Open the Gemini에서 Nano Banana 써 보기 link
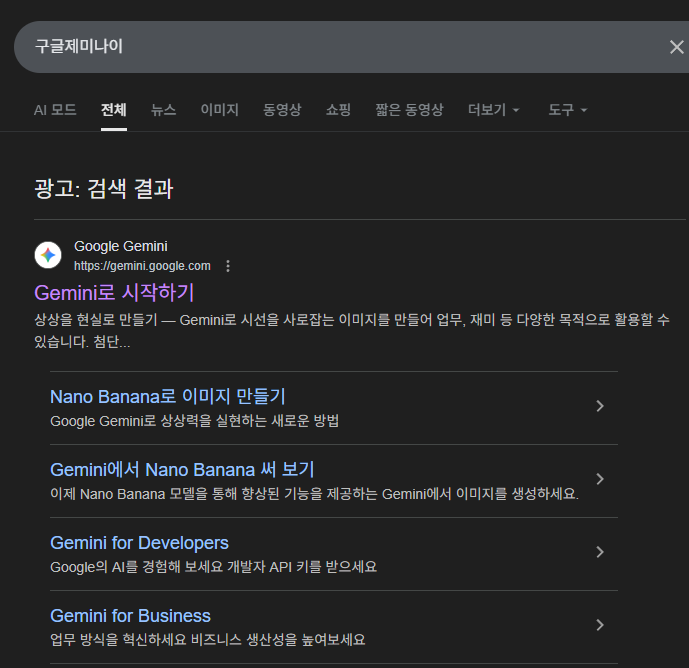 pos(182,469)
